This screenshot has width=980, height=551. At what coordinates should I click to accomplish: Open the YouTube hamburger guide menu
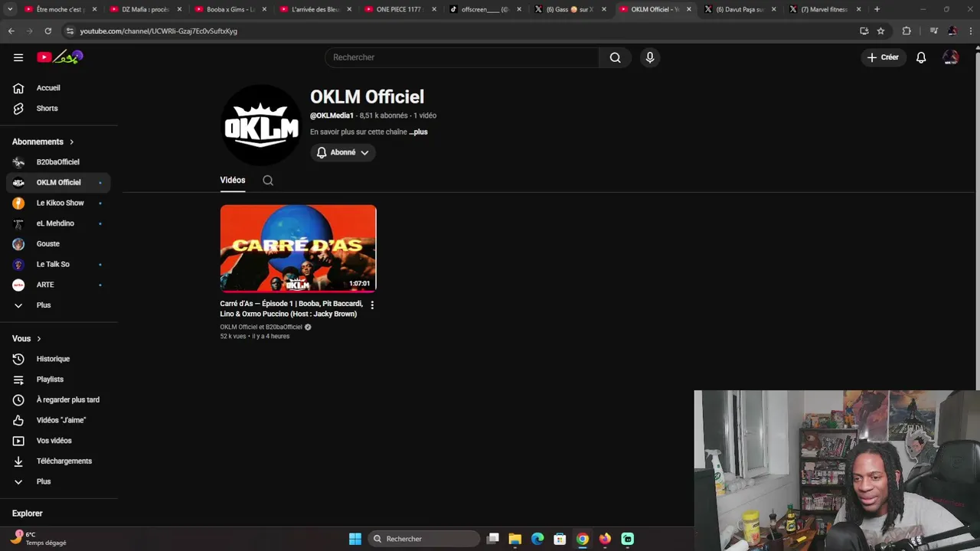(x=18, y=57)
